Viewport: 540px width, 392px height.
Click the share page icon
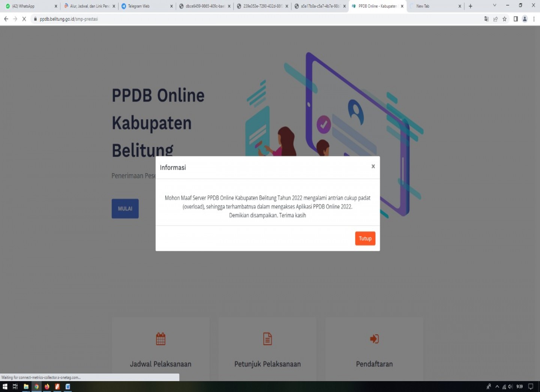(x=495, y=19)
